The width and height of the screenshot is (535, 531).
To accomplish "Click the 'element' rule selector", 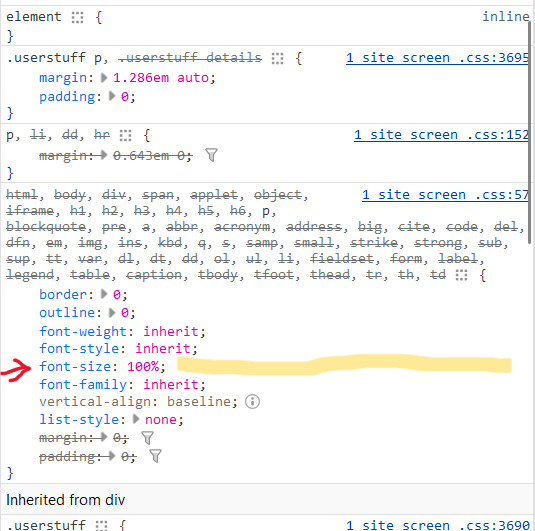I will pos(33,17).
